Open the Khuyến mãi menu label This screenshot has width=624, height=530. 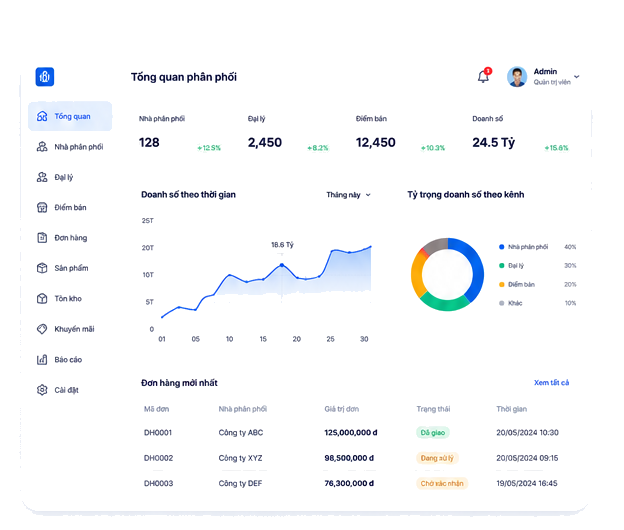coord(74,329)
